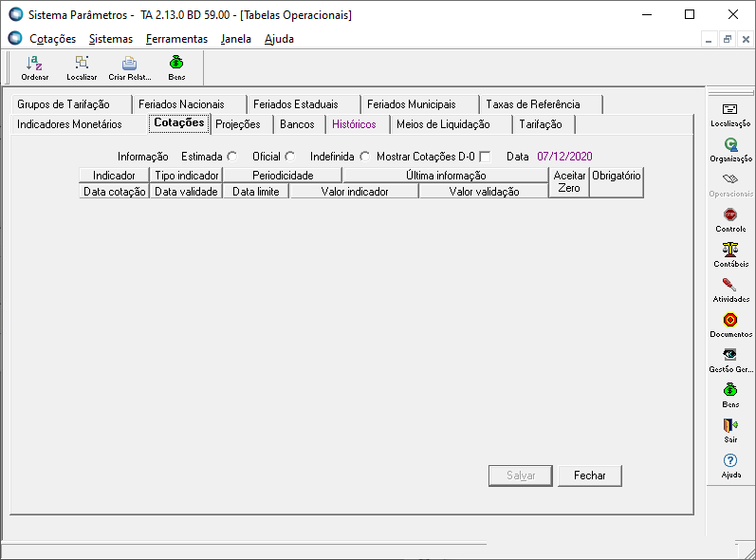756x560 pixels.
Task: Open the Cotações menu
Action: [52, 39]
